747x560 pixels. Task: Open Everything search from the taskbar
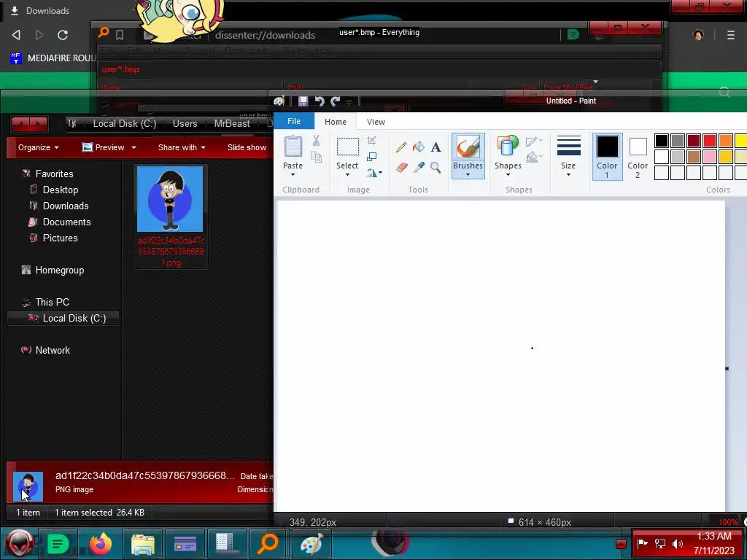point(268,543)
